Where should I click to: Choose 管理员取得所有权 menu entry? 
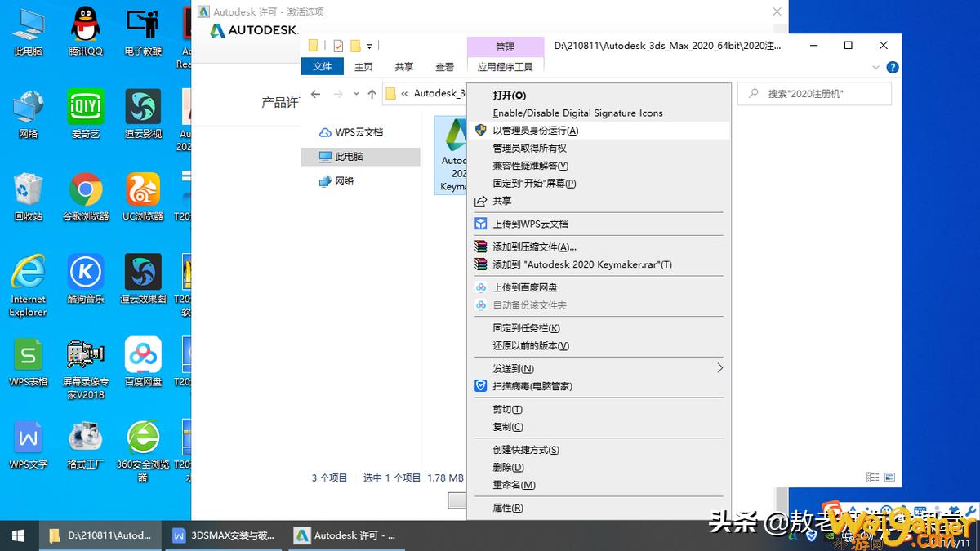[x=599, y=149]
